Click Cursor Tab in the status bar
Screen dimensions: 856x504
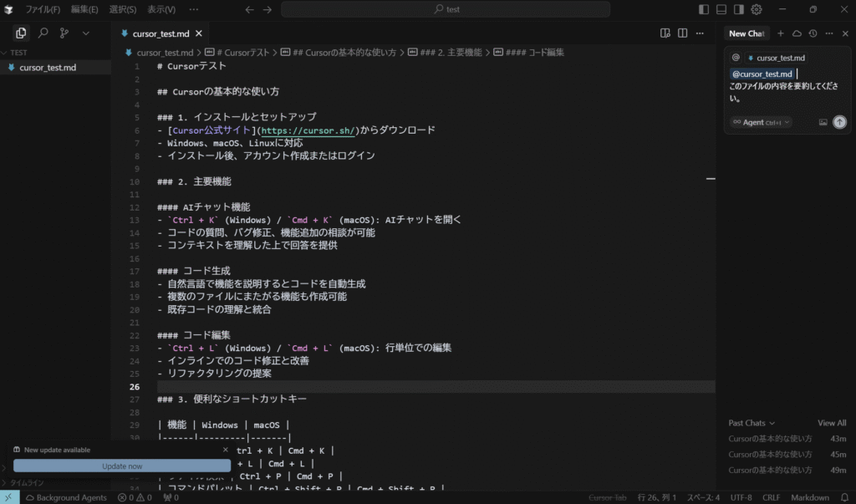(608, 497)
